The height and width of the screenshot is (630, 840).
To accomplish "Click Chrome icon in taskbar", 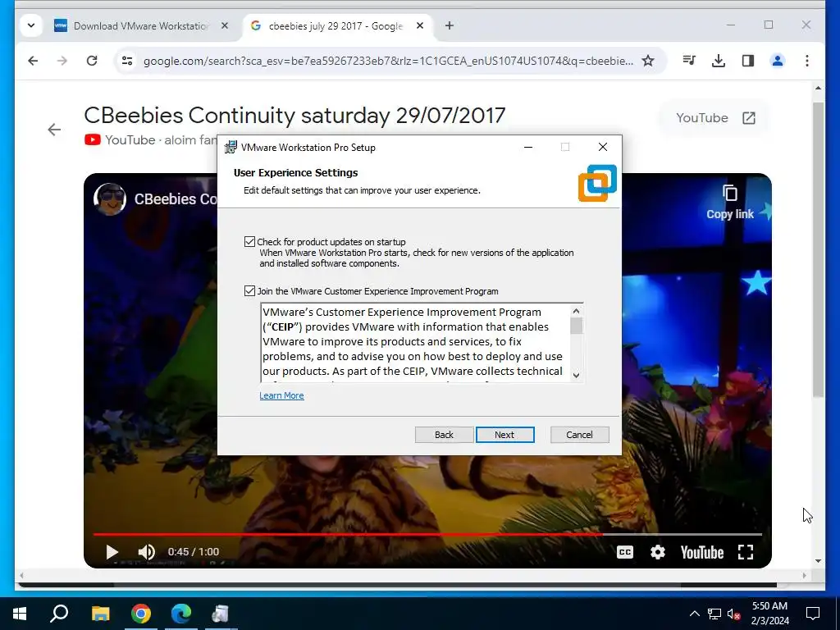I will point(141,614).
